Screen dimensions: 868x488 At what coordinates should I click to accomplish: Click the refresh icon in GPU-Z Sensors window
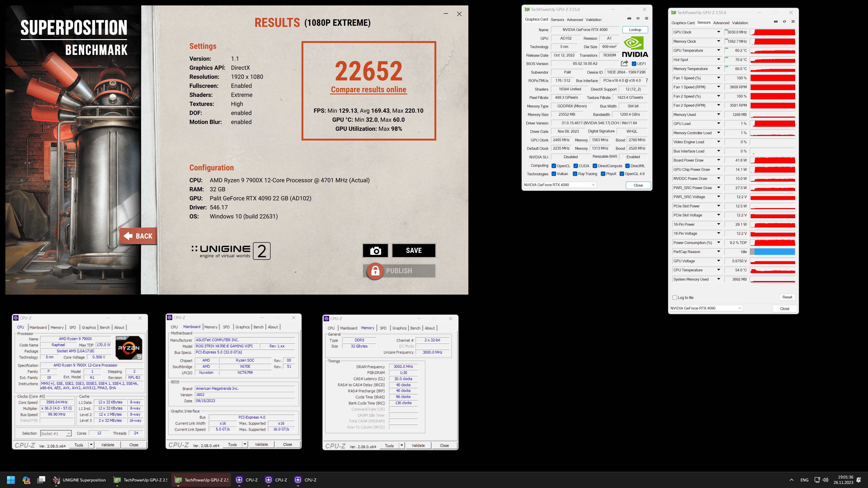[784, 21]
